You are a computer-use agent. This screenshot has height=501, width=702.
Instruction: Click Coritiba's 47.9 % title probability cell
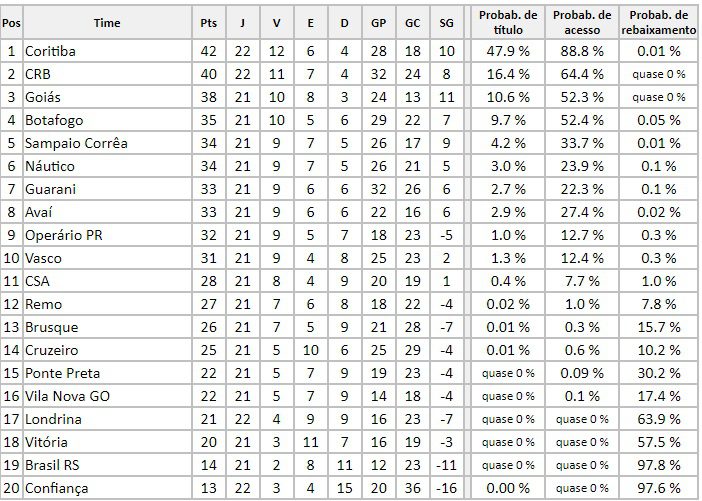(508, 51)
